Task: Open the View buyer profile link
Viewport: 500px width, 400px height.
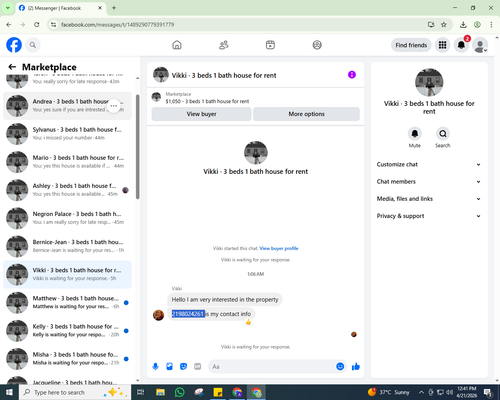Action: point(279,248)
